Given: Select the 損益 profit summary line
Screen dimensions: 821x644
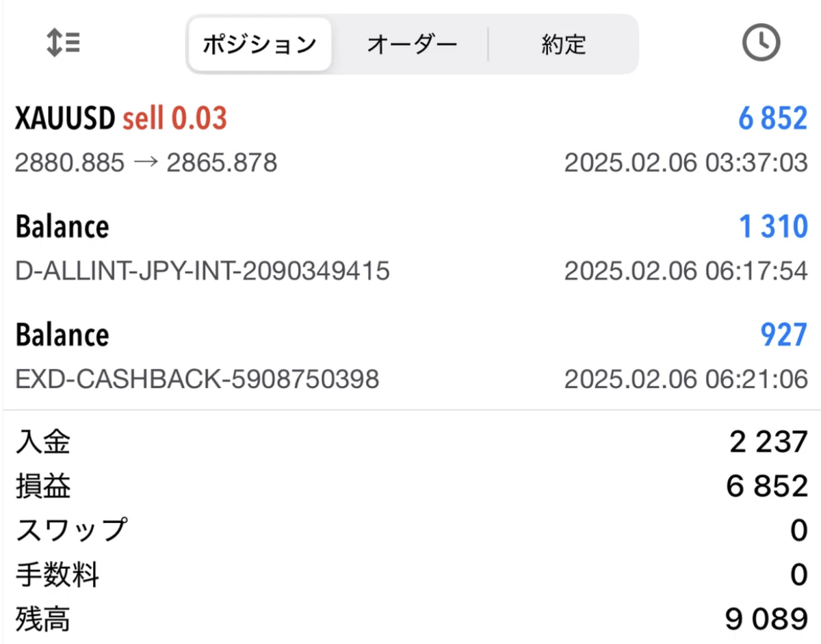Looking at the screenshot, I should pyautogui.click(x=410, y=487).
